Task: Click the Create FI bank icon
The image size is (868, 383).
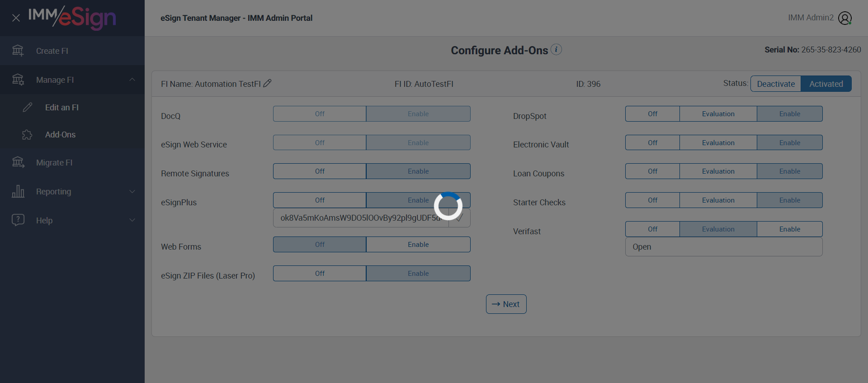Action: [18, 51]
